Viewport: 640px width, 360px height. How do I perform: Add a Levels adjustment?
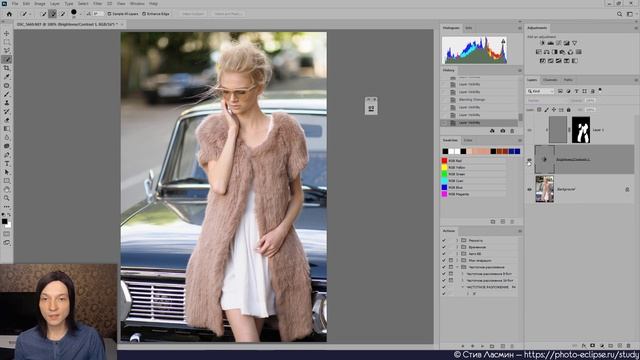(x=550, y=43)
